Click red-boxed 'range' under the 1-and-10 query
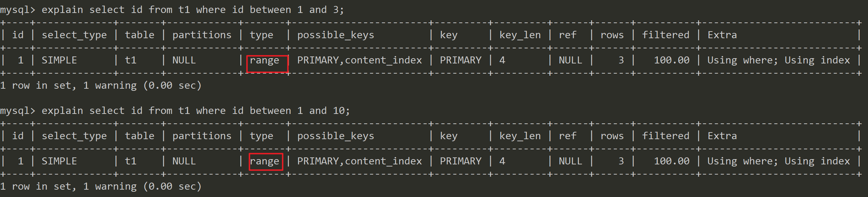The image size is (868, 197). (265, 162)
